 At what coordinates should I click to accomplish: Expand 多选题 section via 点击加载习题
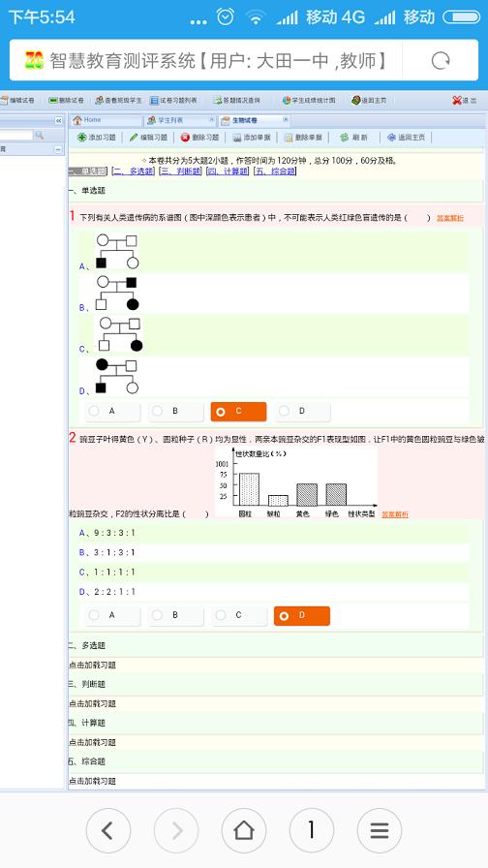(x=92, y=666)
